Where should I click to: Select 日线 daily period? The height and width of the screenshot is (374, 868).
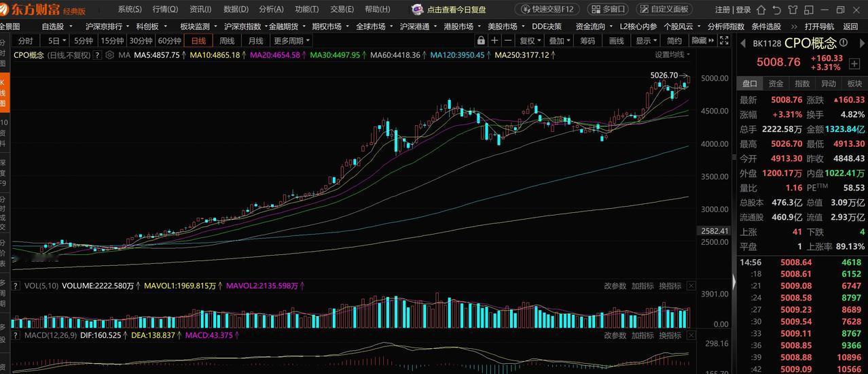[x=198, y=41]
